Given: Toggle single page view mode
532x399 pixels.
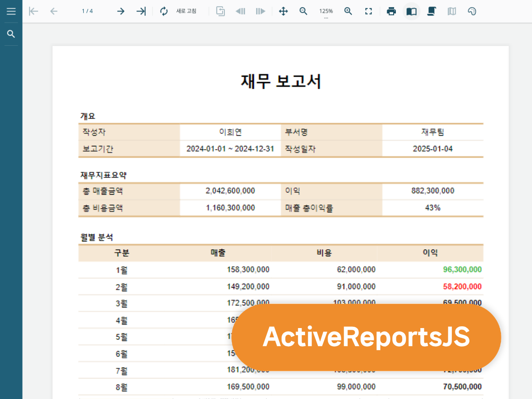Looking at the screenshot, I should pos(411,11).
